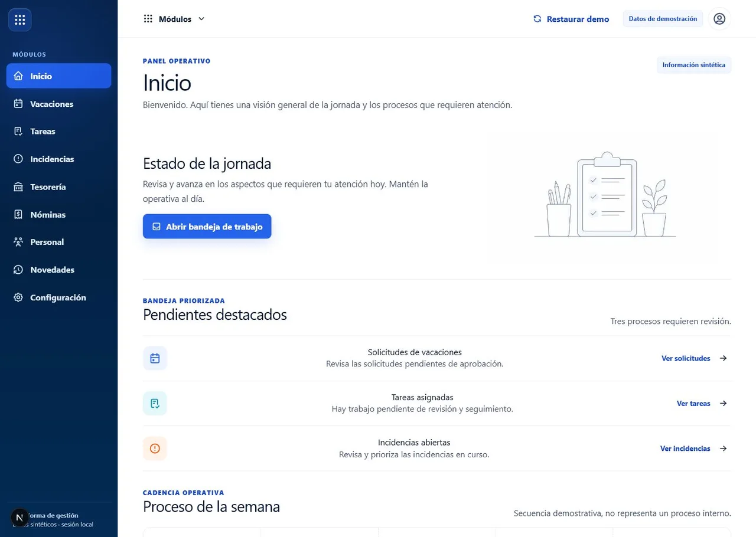Click the Incidencias abiertas title
Viewport: 756px width, 537px height.
(x=414, y=443)
